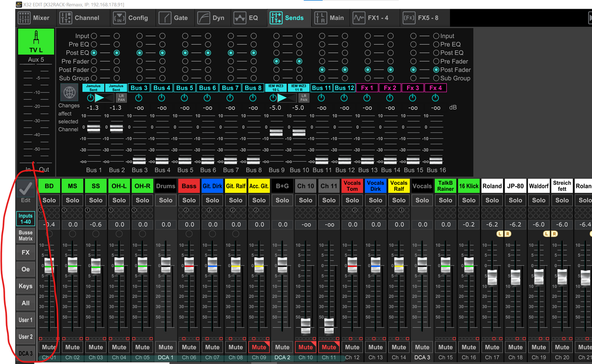Toggle the Bus 6 send power icon

[207, 98]
